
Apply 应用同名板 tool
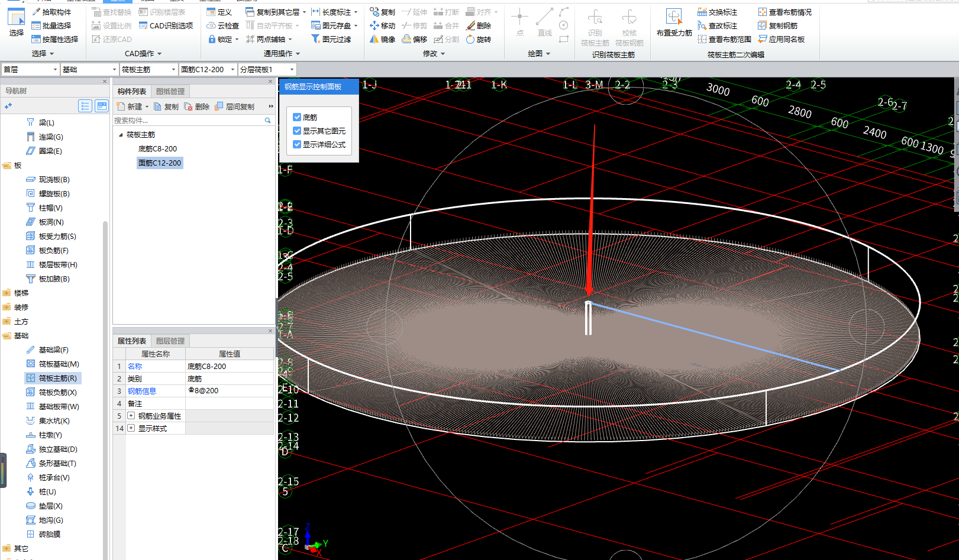(x=781, y=39)
